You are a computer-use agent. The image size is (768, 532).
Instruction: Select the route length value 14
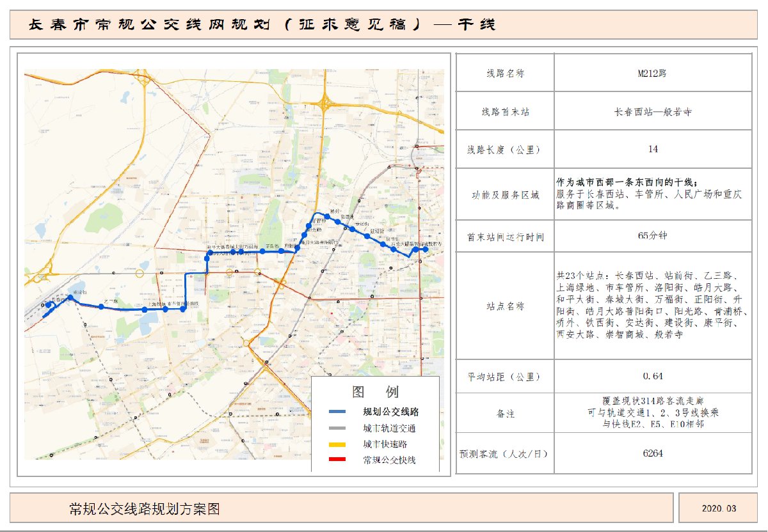point(652,150)
